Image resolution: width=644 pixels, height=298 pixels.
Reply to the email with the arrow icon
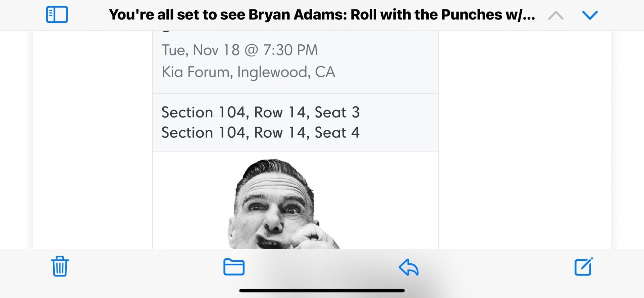pos(409,267)
